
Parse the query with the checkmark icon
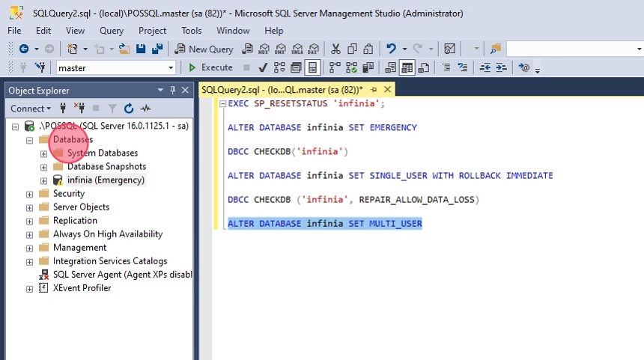pos(263,67)
